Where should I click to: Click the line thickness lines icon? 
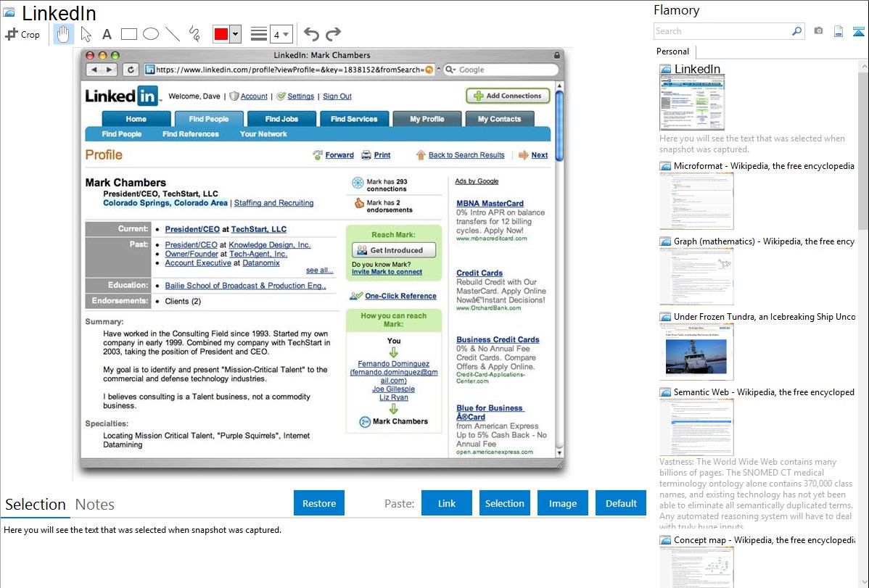[x=259, y=34]
